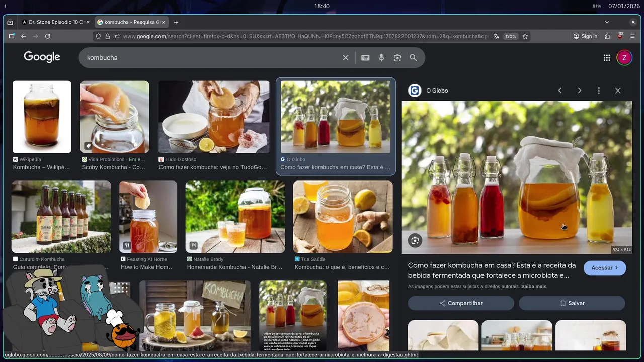This screenshot has height=362, width=644.
Task: Show next image in preview panel
Action: (579, 90)
